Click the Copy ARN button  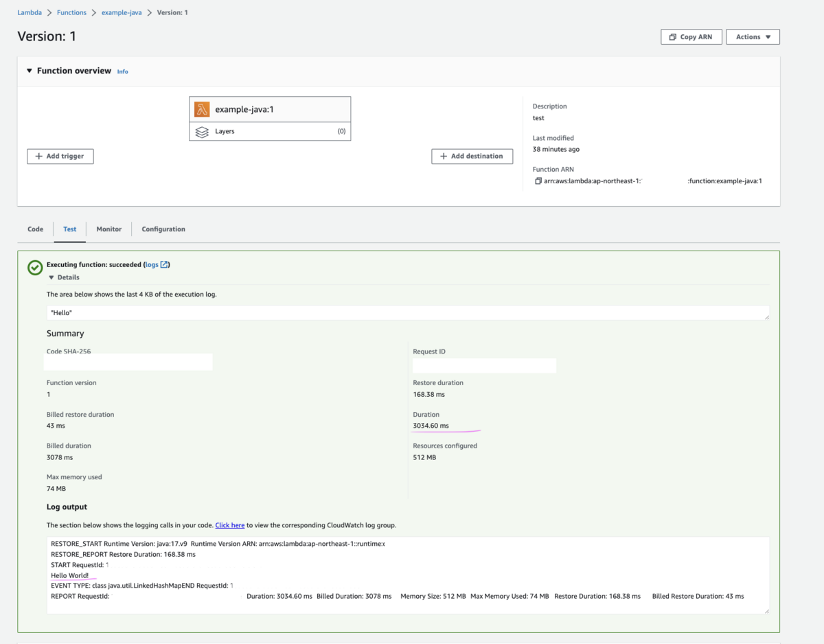click(x=691, y=37)
